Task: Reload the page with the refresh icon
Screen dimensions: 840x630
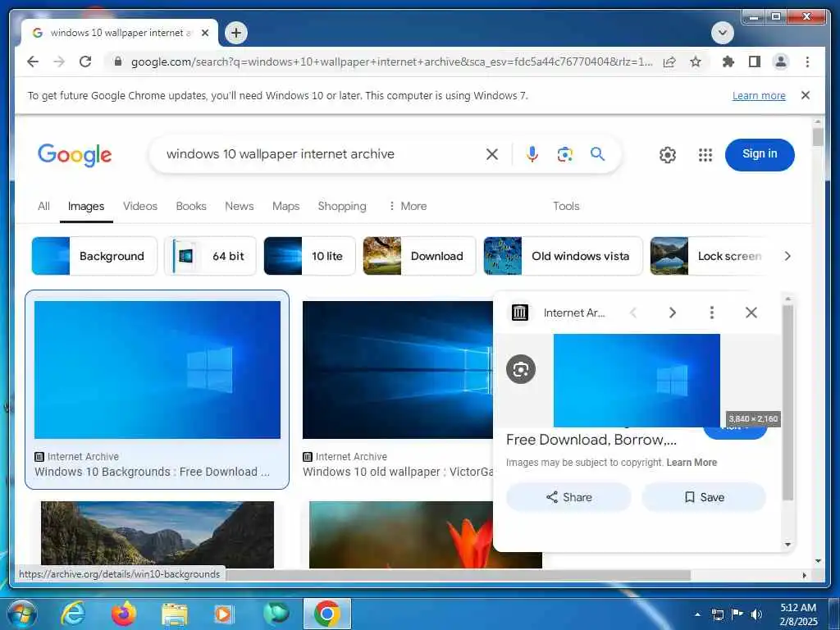Action: (85, 62)
